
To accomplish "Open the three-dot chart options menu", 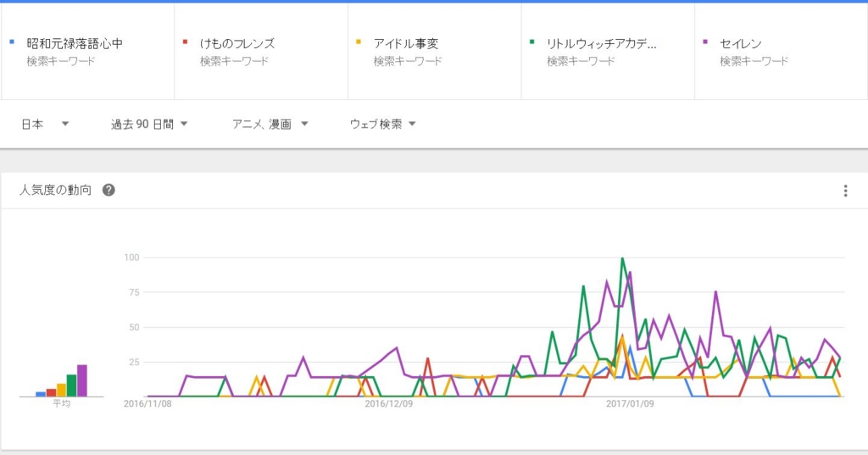I will 845,191.
